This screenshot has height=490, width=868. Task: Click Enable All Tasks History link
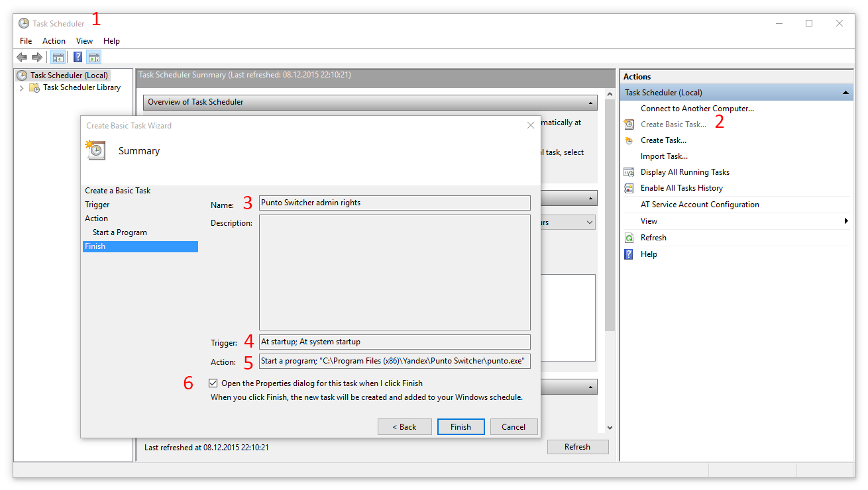682,188
